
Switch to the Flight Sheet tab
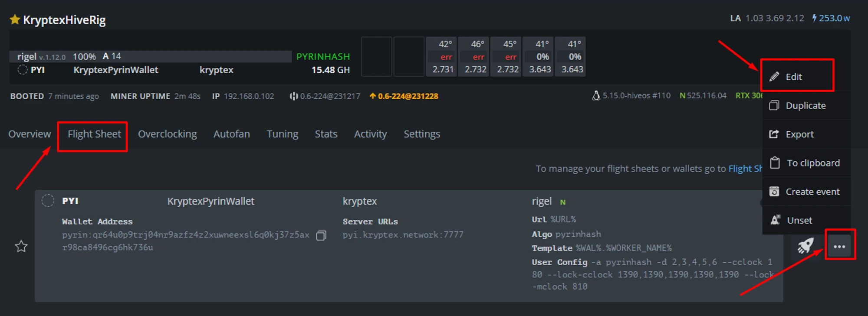coord(94,134)
